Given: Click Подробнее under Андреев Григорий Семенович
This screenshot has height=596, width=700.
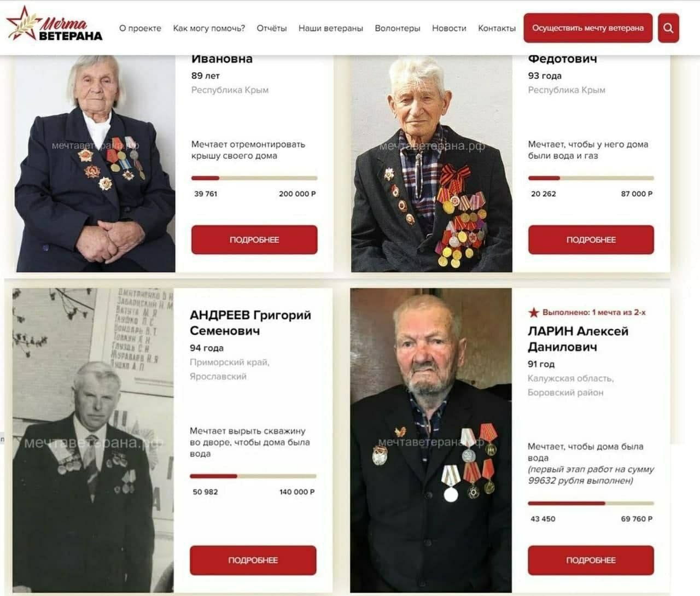Looking at the screenshot, I should [x=253, y=560].
